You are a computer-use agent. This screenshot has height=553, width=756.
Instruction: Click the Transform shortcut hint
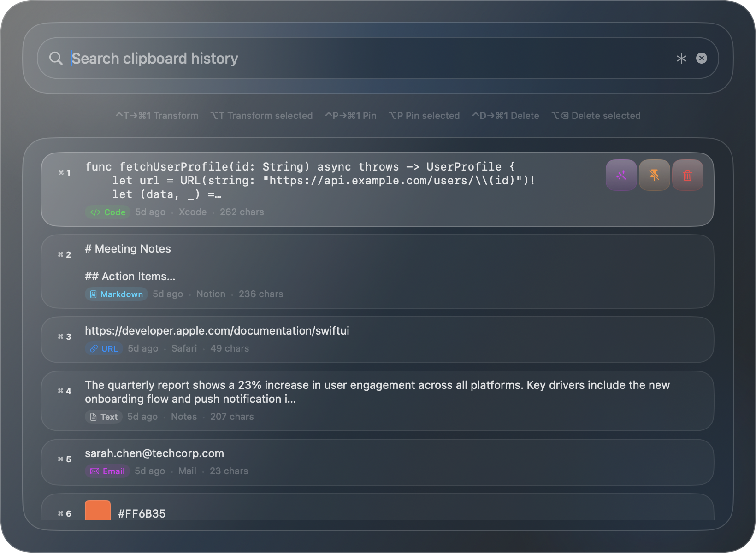pyautogui.click(x=157, y=116)
